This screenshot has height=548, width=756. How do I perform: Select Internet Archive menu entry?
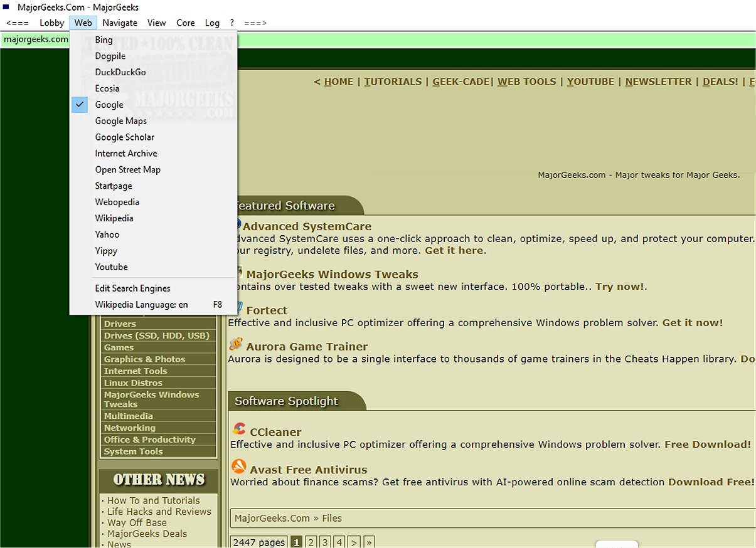click(x=154, y=154)
